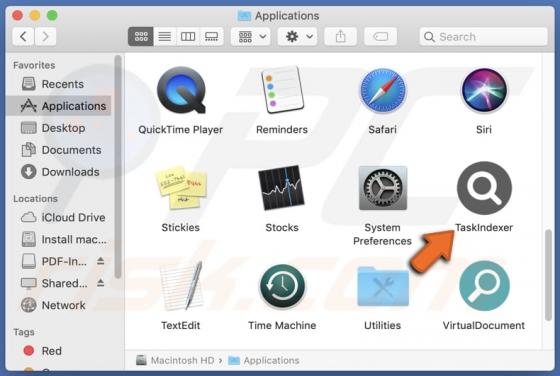Image resolution: width=560 pixels, height=376 pixels.
Task: Open Network in the sidebar
Action: [x=59, y=305]
